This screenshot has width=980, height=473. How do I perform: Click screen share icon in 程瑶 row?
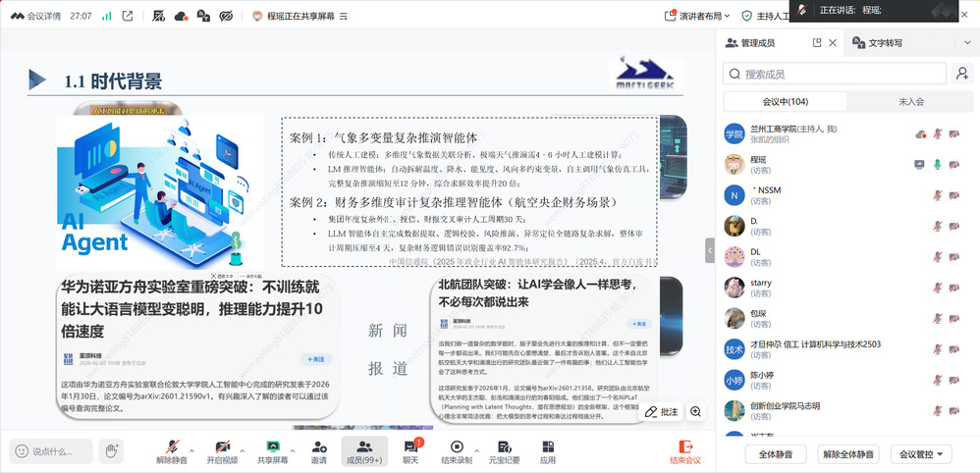coord(919,164)
